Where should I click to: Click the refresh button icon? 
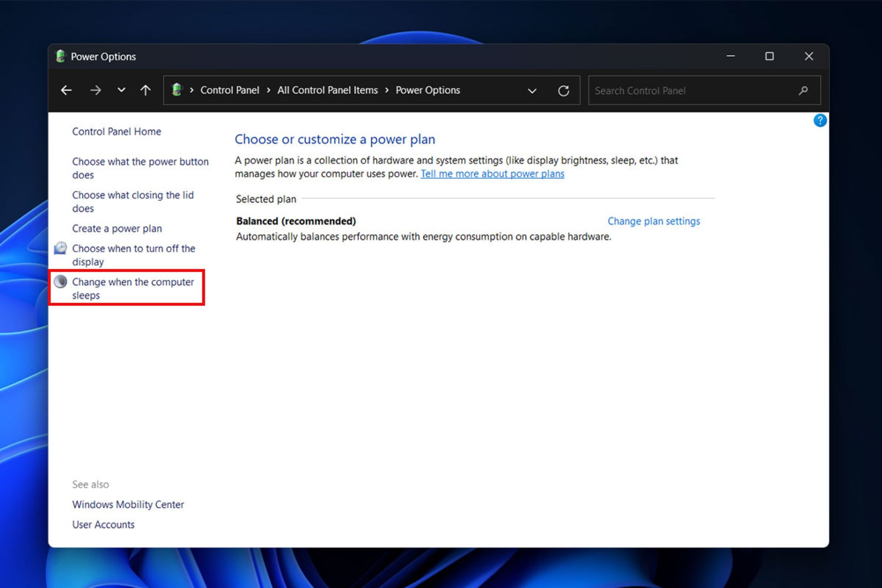click(x=562, y=90)
